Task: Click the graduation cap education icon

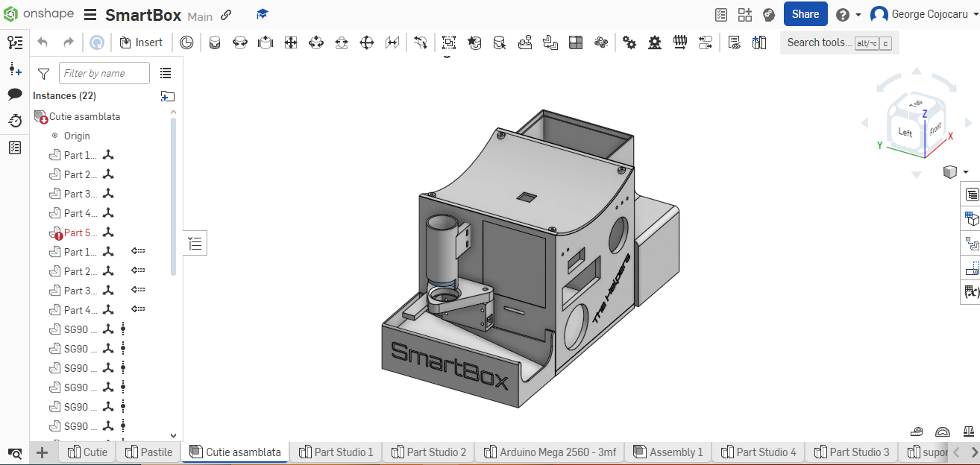Action: point(263,15)
